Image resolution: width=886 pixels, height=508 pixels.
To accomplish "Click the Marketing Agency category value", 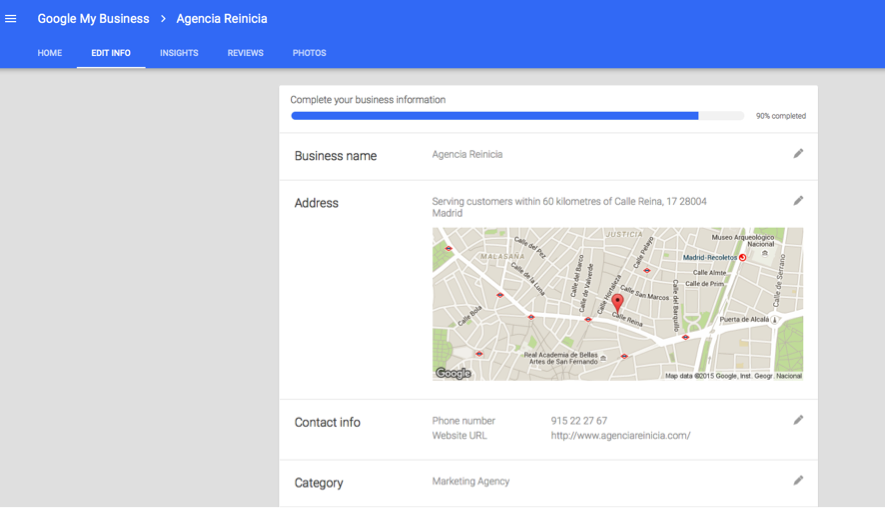I will (x=471, y=481).
